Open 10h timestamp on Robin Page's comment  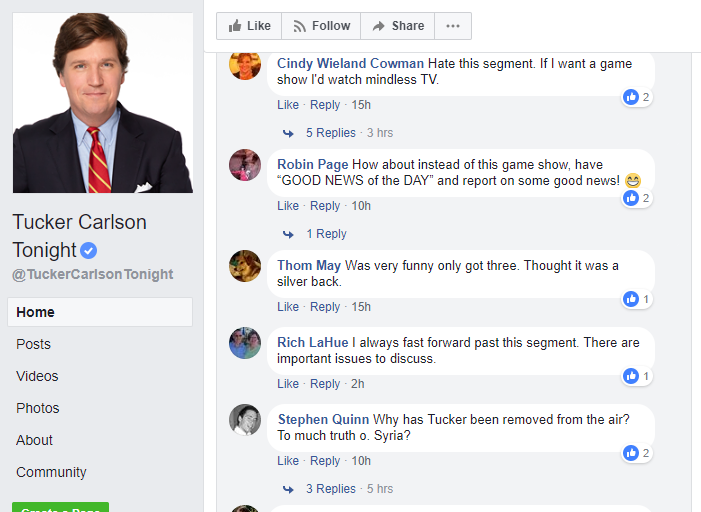[x=361, y=206]
